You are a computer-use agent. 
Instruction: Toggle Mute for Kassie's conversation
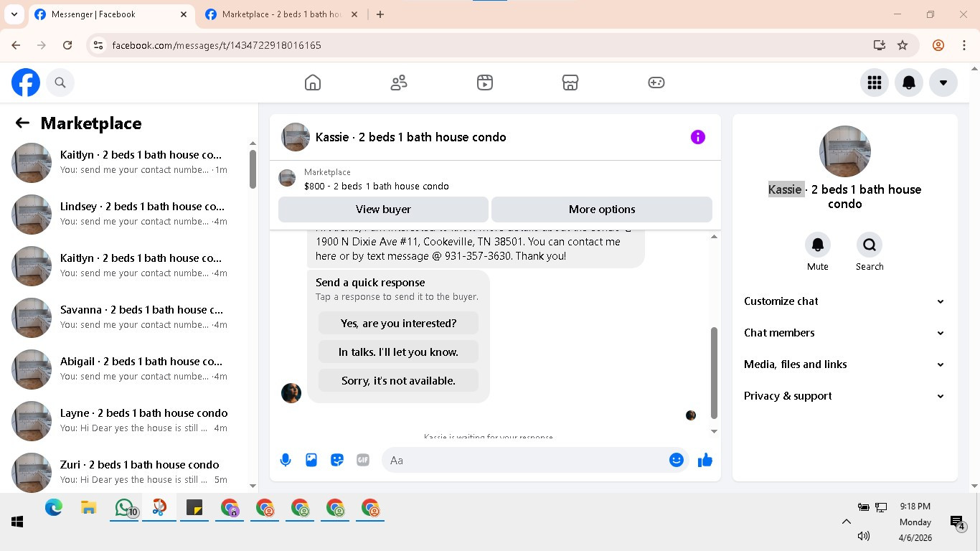818,245
